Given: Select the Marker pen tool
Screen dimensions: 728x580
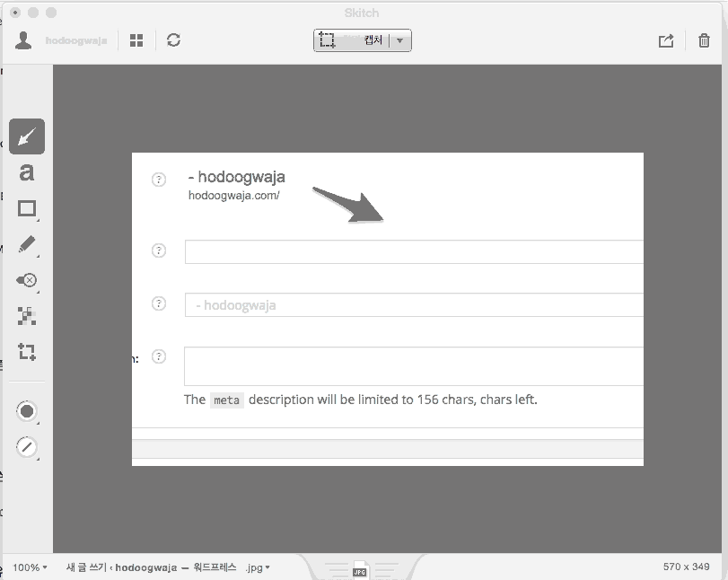Looking at the screenshot, I should coord(27,244).
